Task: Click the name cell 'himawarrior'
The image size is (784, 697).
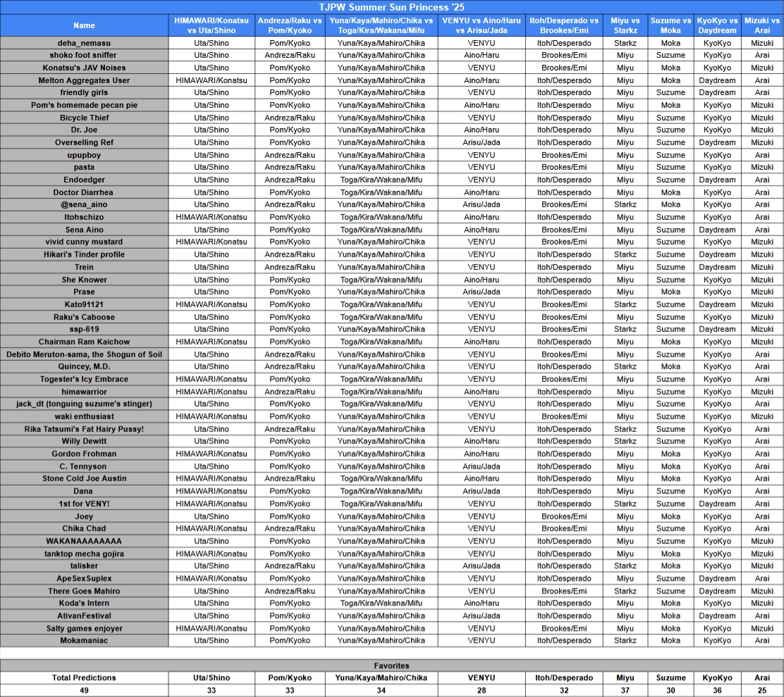Action: 84,391
